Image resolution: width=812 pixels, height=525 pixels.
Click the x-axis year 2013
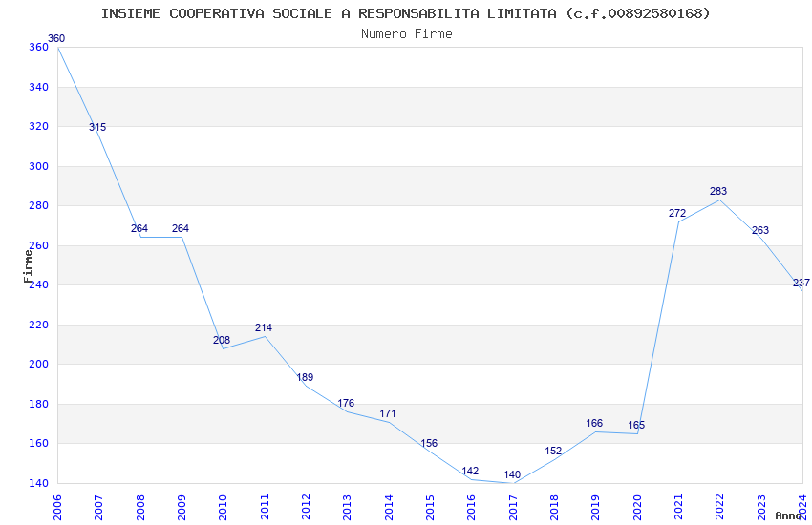click(348, 507)
